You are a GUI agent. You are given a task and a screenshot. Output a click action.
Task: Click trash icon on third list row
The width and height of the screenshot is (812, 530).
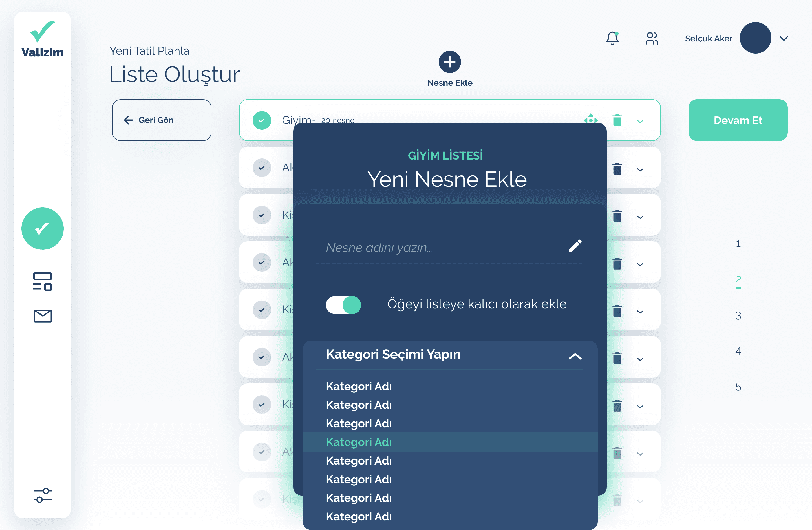coord(617,216)
